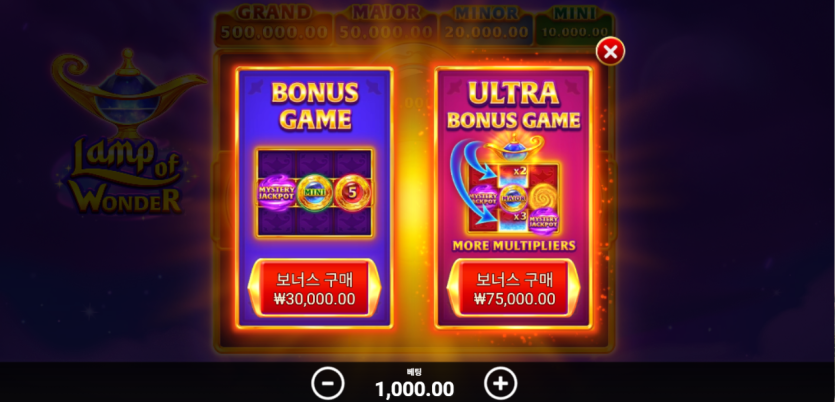Click the golden spiral symbol in Ultra preview
Screen dimensions: 835x402
(x=543, y=196)
